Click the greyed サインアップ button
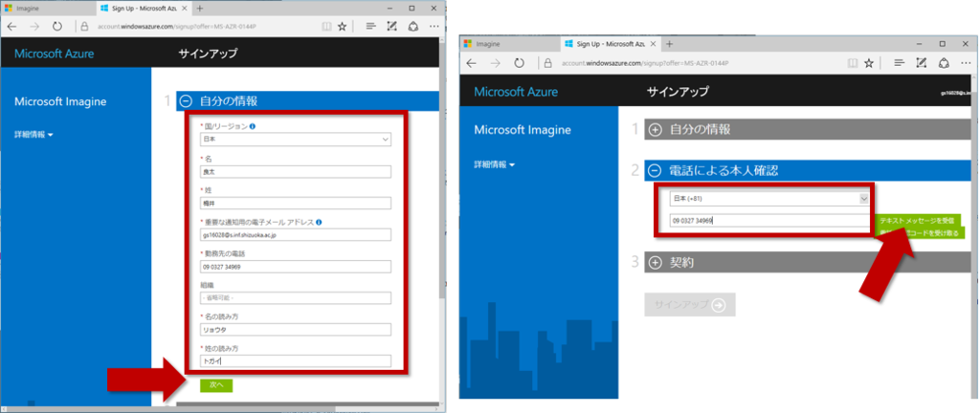 pos(690,304)
